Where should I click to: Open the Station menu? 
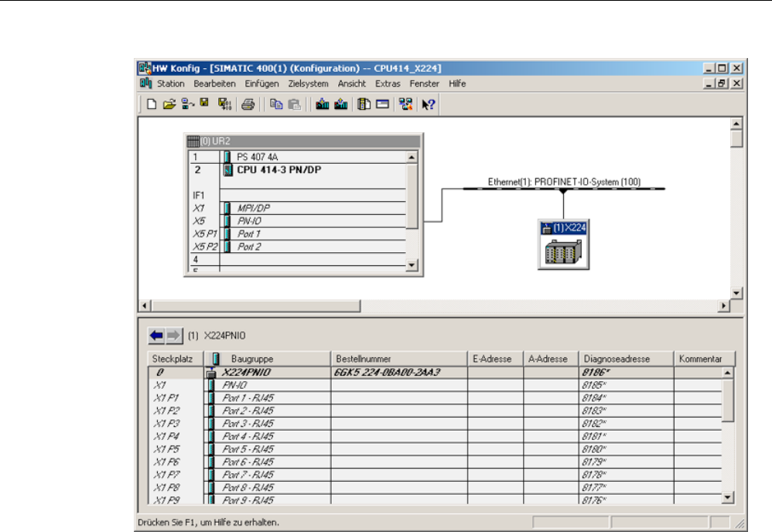[x=171, y=84]
